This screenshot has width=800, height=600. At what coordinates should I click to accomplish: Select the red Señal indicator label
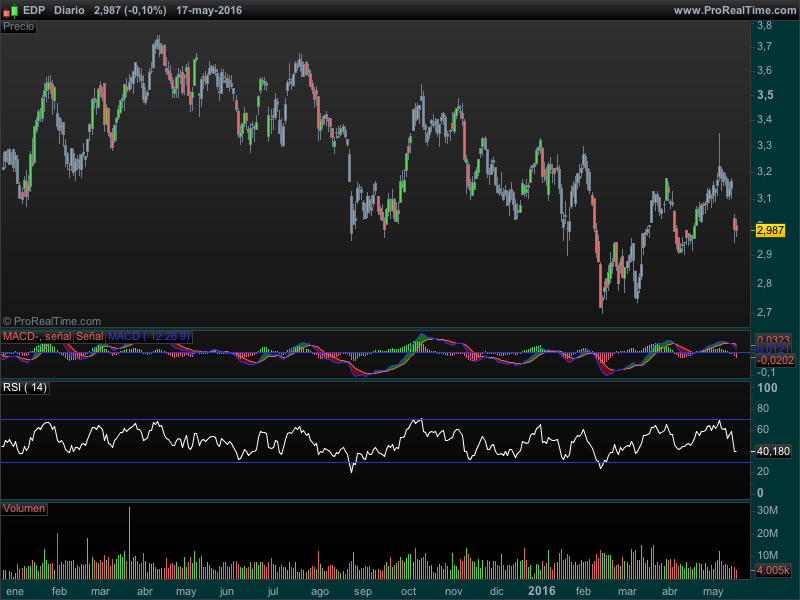(90, 337)
